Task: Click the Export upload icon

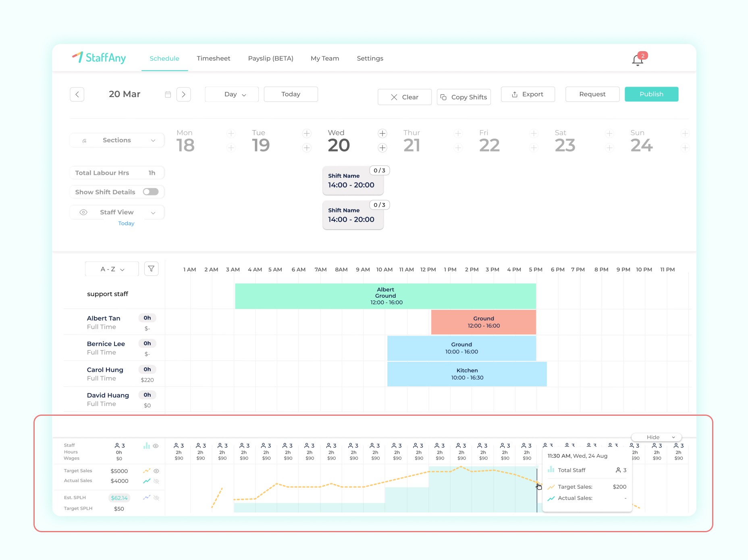Action: click(515, 94)
